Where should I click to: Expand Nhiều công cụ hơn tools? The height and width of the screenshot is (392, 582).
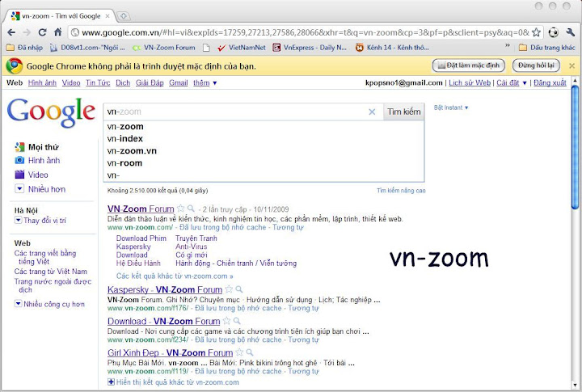tap(49, 304)
